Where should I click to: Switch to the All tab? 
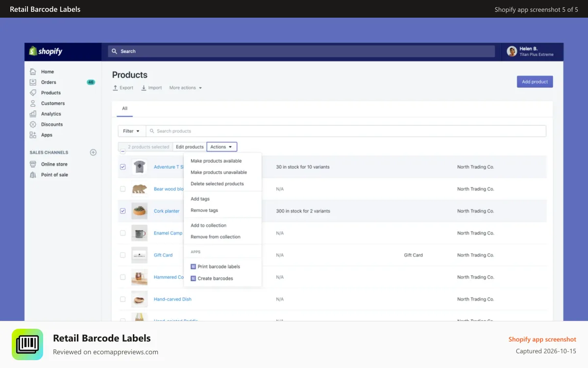pyautogui.click(x=124, y=108)
